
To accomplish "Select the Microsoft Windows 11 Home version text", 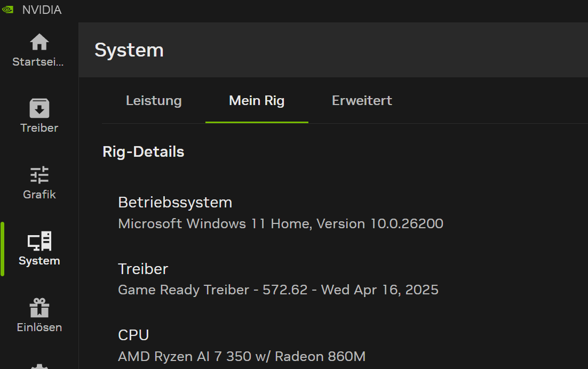I will (x=281, y=223).
